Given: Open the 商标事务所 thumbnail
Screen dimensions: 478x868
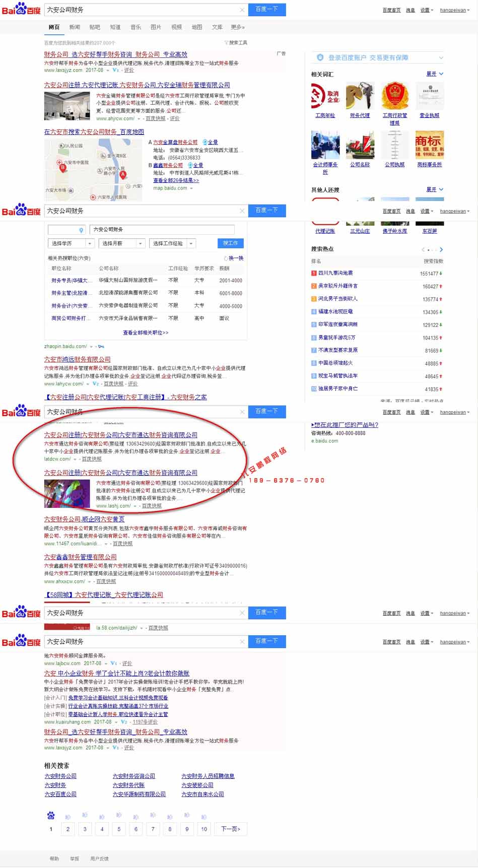Looking at the screenshot, I should 429,145.
